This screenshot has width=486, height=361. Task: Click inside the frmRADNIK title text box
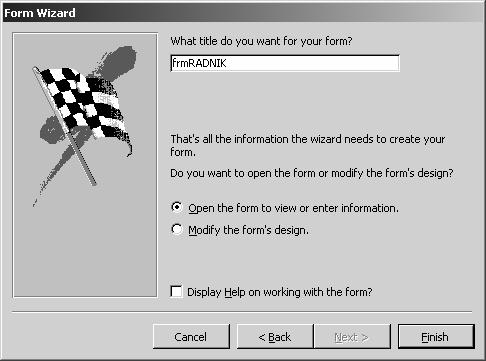point(285,63)
